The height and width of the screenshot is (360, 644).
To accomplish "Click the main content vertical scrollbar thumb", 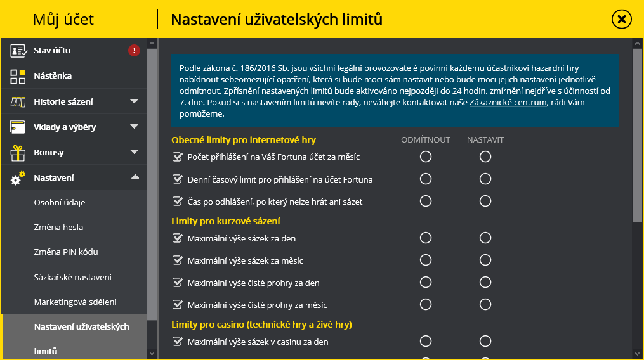I will [637, 136].
